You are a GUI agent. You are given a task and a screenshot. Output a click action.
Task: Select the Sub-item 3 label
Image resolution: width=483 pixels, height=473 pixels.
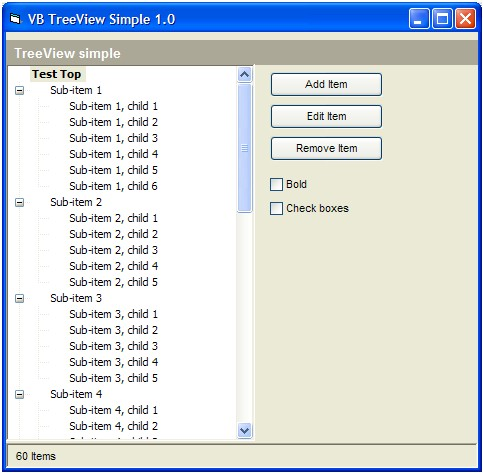[x=76, y=298]
